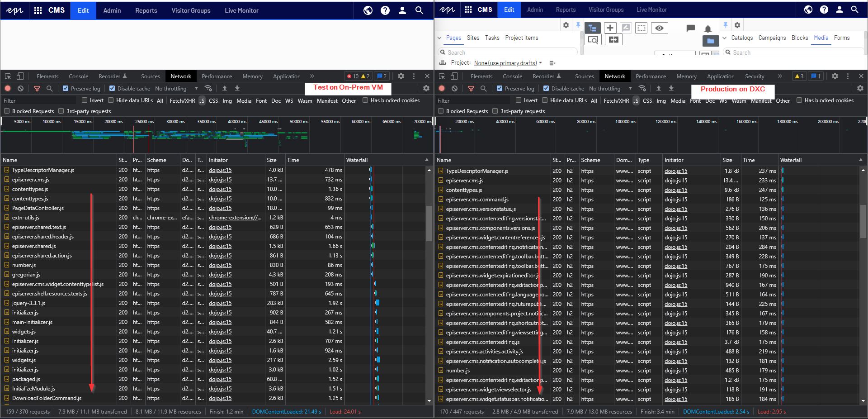Open Reports in left CMS top menu
The height and width of the screenshot is (419, 868).
146,10
